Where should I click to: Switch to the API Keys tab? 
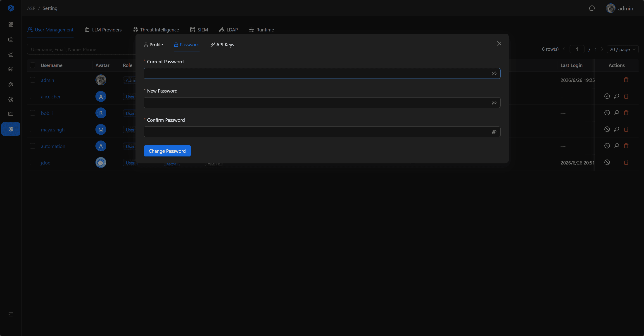222,45
